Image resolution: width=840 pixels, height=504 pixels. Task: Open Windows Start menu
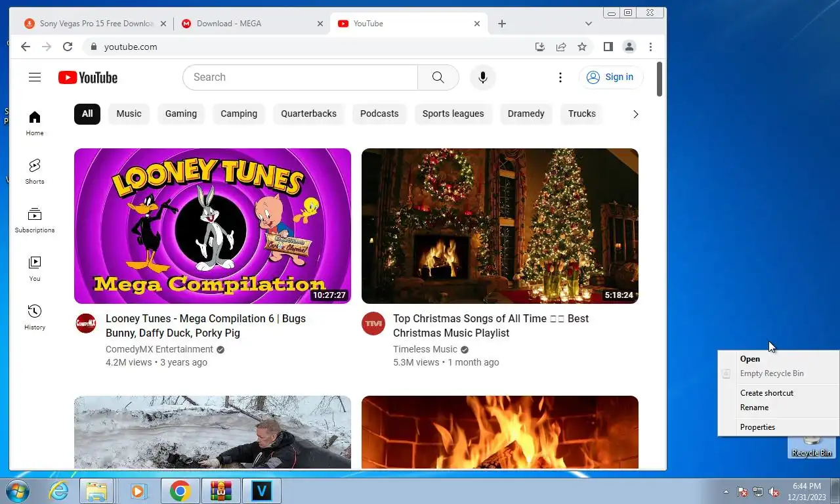17,491
